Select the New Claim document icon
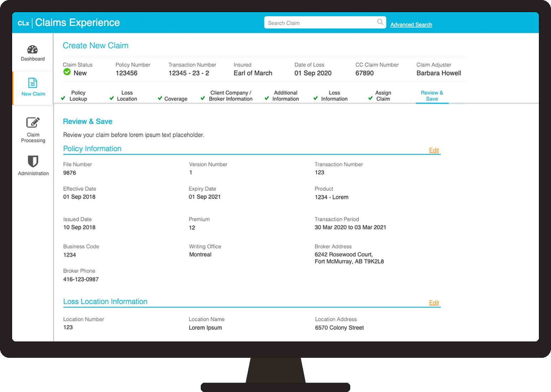Screen dimensions: 551x392 (33, 83)
